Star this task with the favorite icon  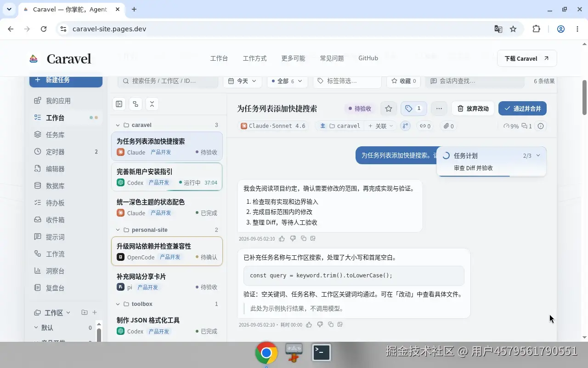tap(389, 109)
